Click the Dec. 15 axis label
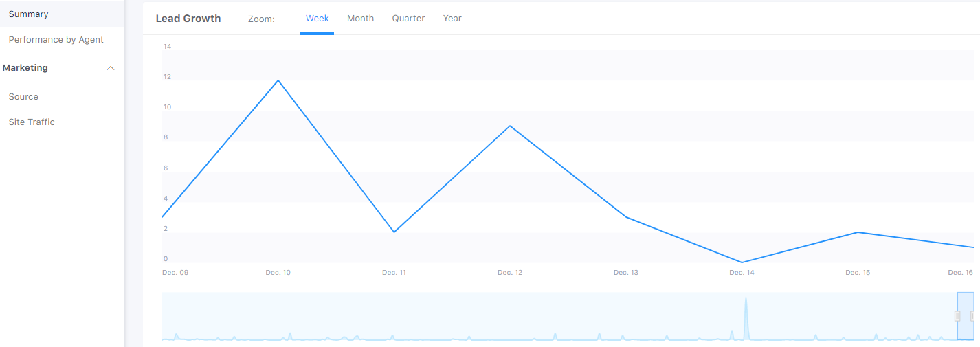Viewport: 980px width, 347px height. point(858,273)
